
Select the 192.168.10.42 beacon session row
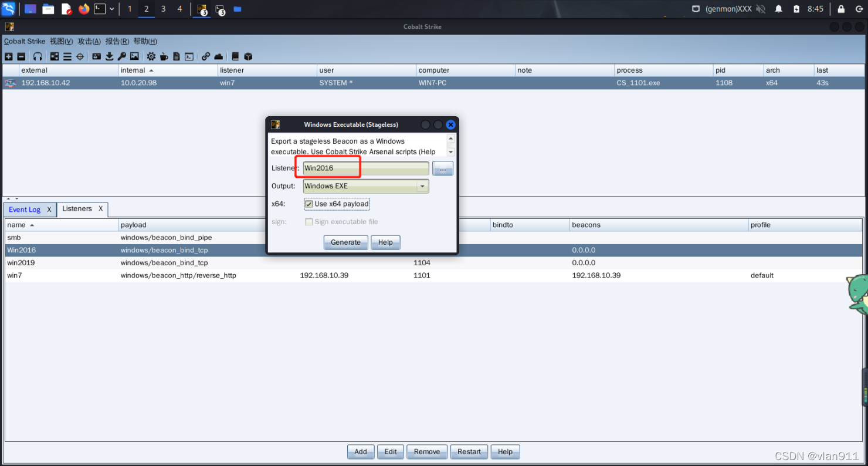click(434, 83)
